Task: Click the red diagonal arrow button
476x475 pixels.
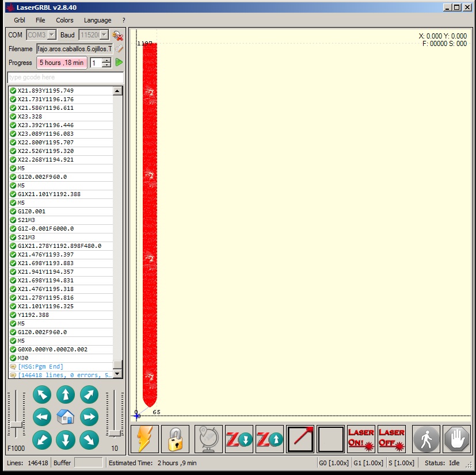Action: point(300,439)
